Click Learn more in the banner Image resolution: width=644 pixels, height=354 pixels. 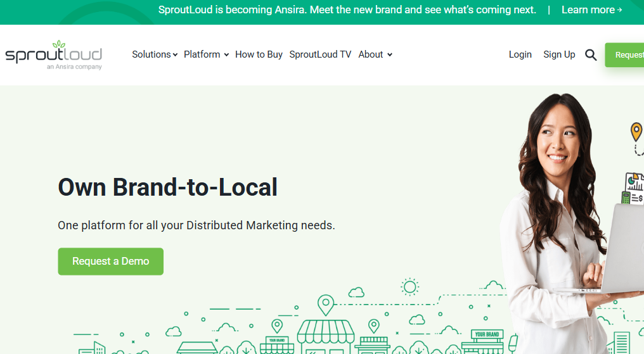tap(591, 10)
